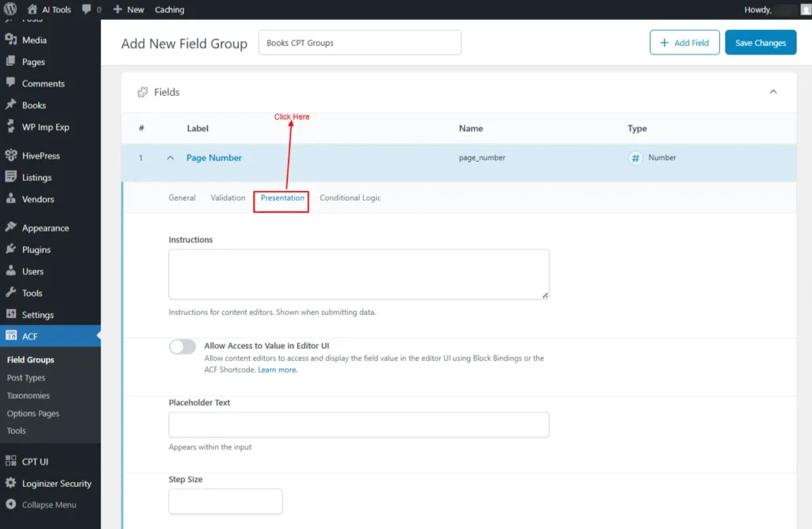
Task: Click the WordPress logo icon
Action: pos(10,10)
